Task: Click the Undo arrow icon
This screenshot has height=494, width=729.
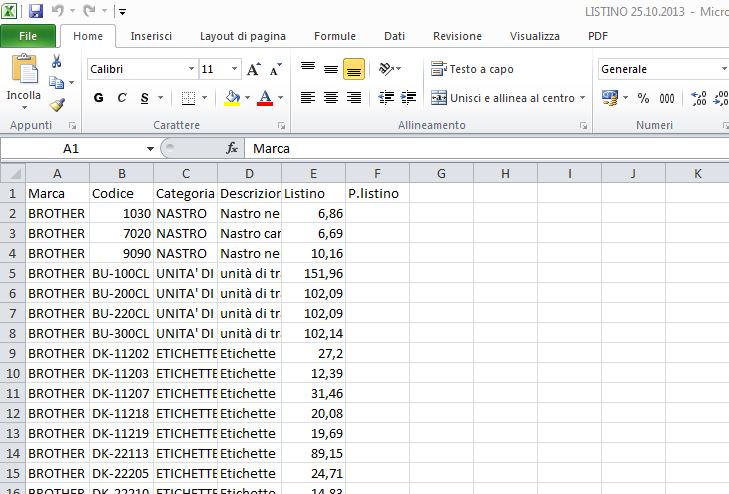Action: (58, 11)
